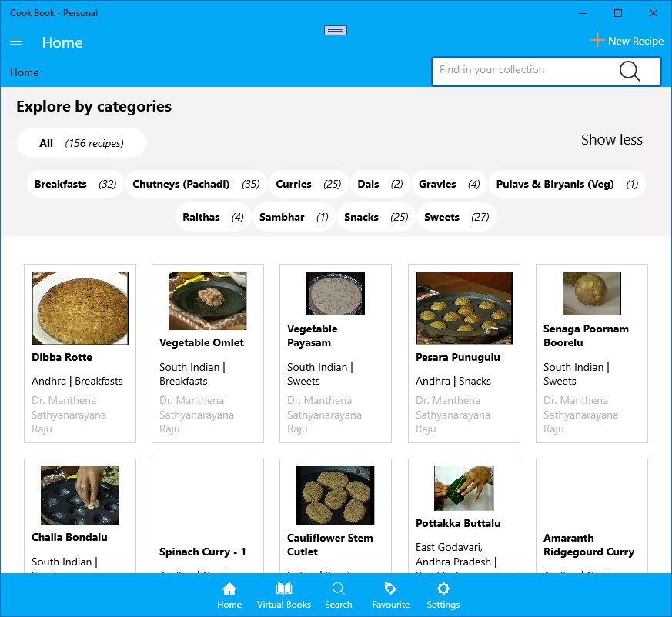Click the Dibba Rotte title text

coord(62,357)
